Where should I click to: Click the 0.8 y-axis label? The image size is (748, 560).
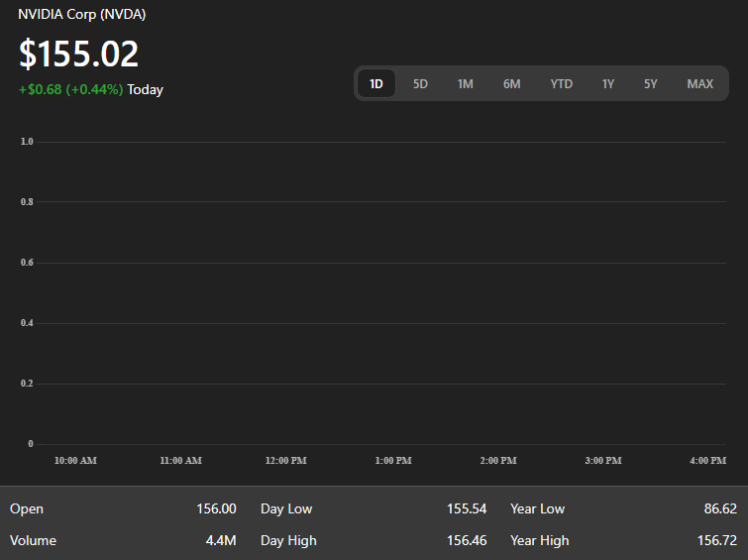27,201
